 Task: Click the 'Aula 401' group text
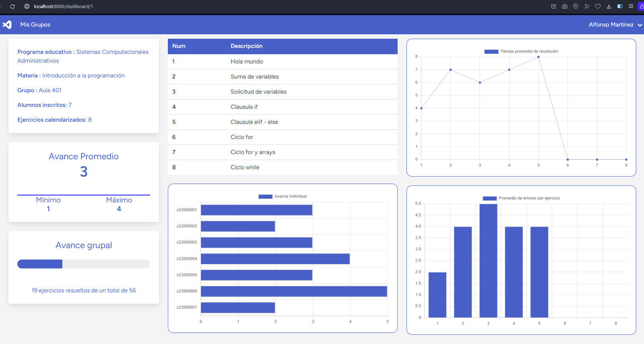point(50,91)
